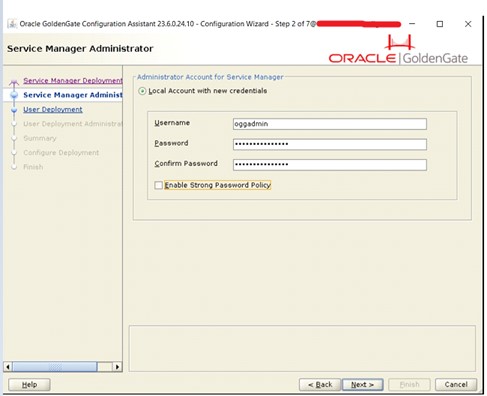Screen dimensions: 487x396
Task: Focus the Confirm Password field
Action: point(330,165)
